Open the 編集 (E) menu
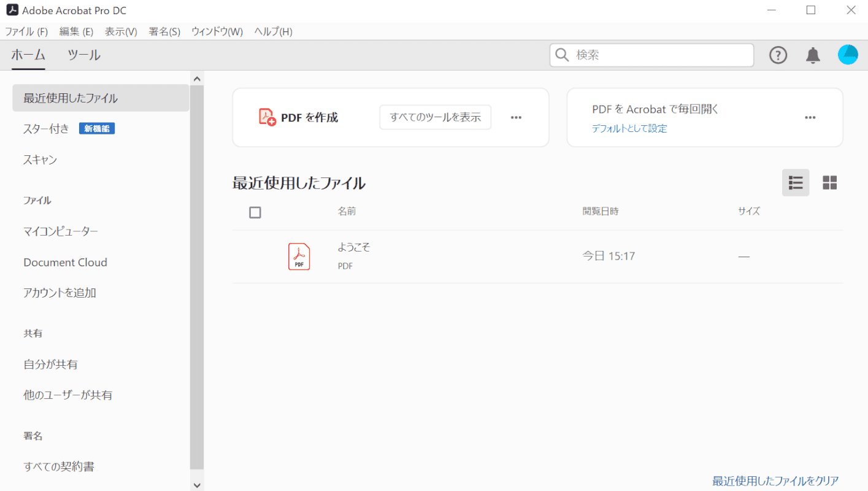This screenshot has height=491, width=868. [x=76, y=31]
